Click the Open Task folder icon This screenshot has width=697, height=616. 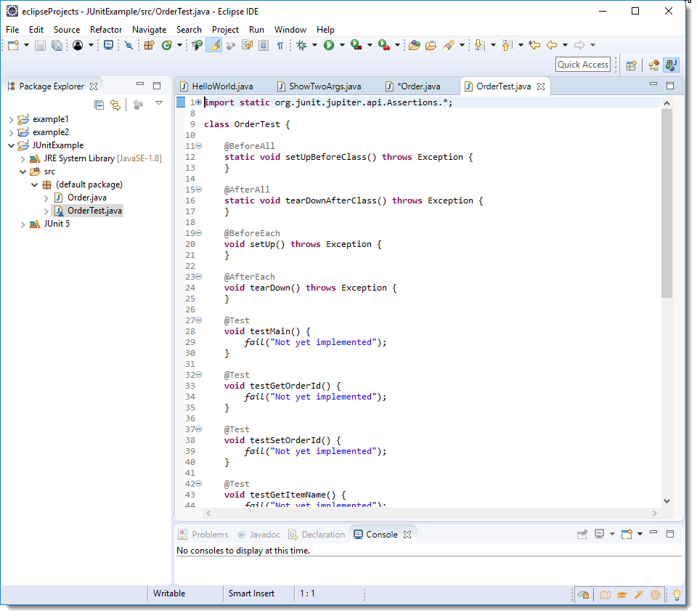coord(431,45)
